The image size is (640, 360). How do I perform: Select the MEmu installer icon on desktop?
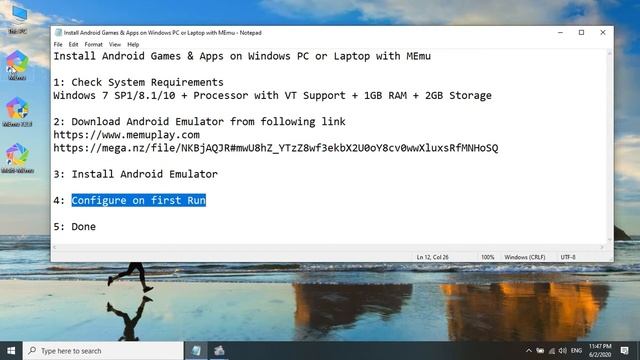(17, 112)
